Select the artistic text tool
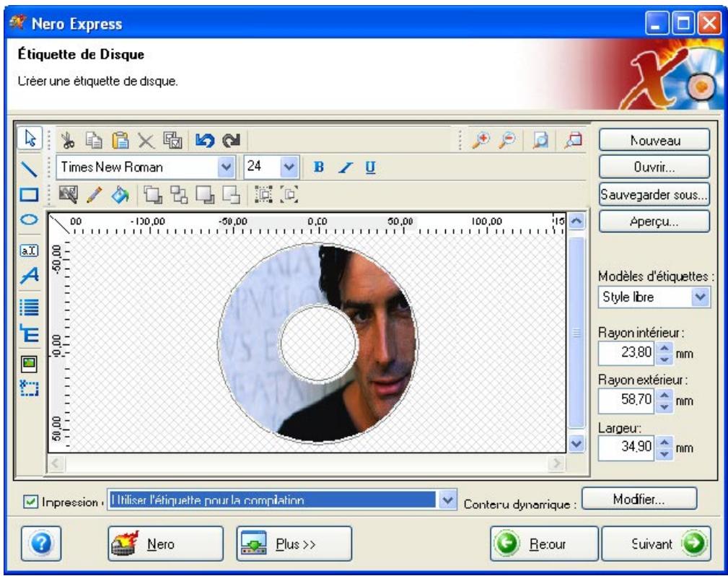728x576 pixels. coord(30,276)
